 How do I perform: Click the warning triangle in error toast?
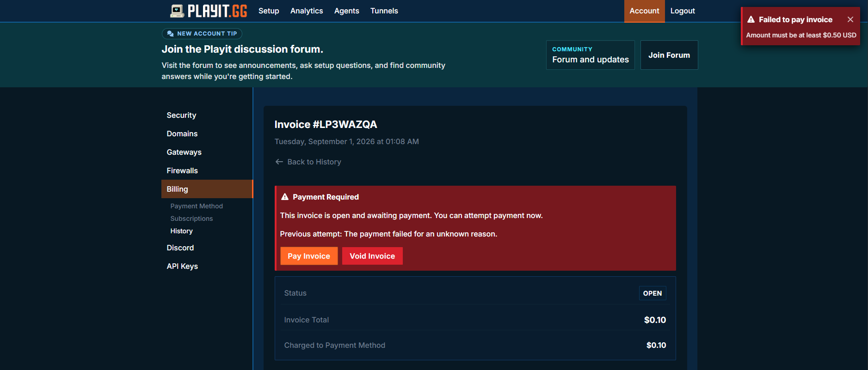coord(751,19)
